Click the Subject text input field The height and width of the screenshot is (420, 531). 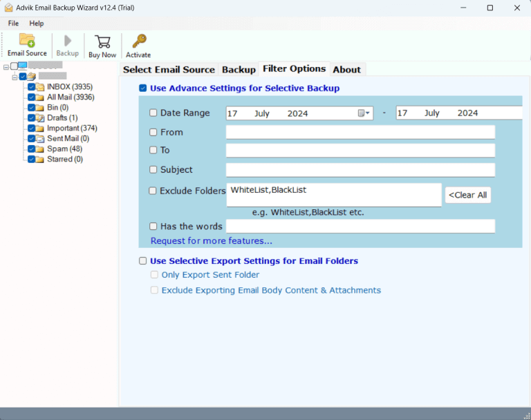(x=361, y=170)
